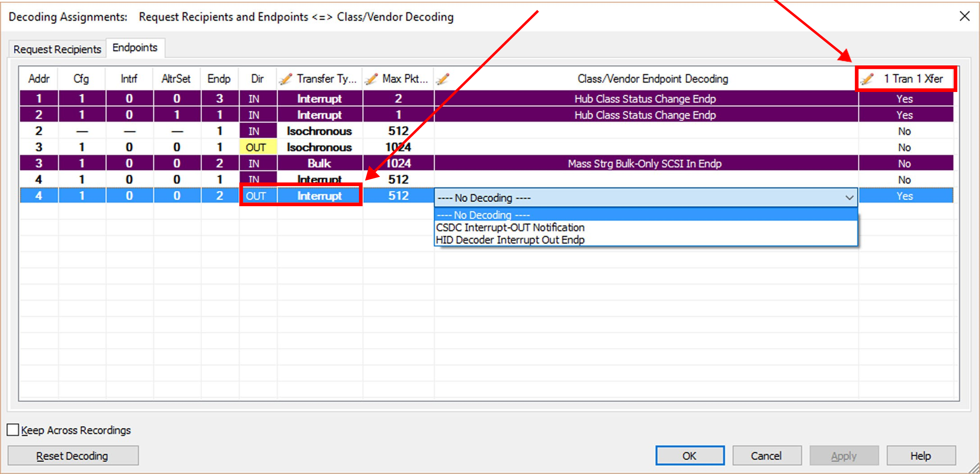Switch to the Request Recipients tab
This screenshot has height=474, width=980.
[x=57, y=49]
